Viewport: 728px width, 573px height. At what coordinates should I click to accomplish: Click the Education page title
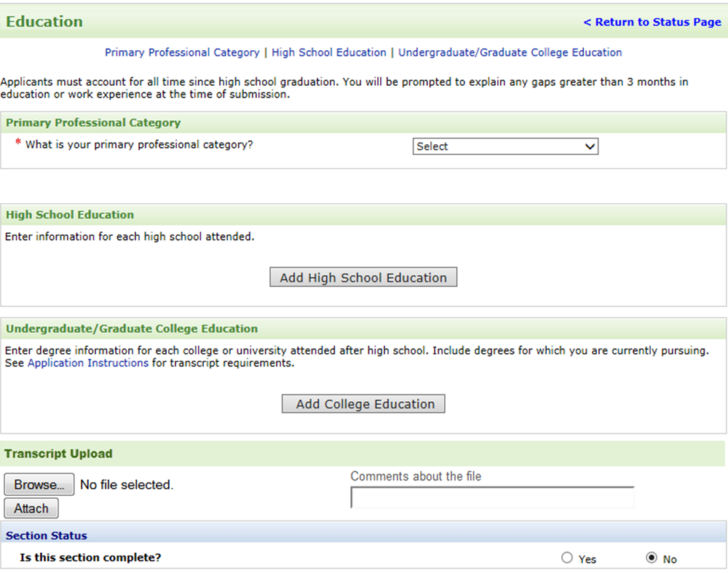coord(44,22)
